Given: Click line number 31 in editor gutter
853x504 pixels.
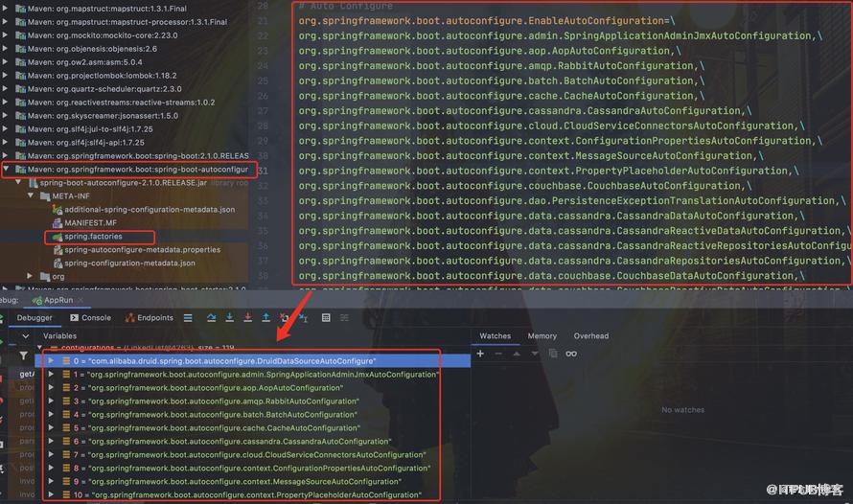Looking at the screenshot, I should (x=263, y=171).
